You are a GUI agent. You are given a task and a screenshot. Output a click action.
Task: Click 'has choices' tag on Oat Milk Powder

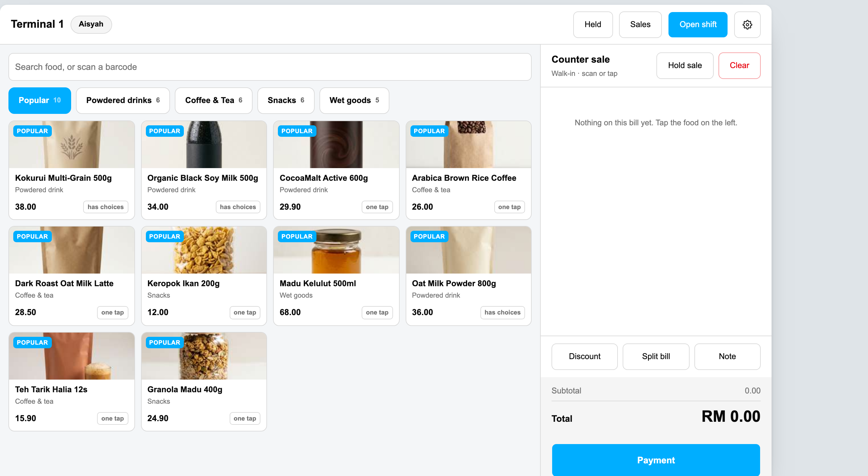pos(502,312)
